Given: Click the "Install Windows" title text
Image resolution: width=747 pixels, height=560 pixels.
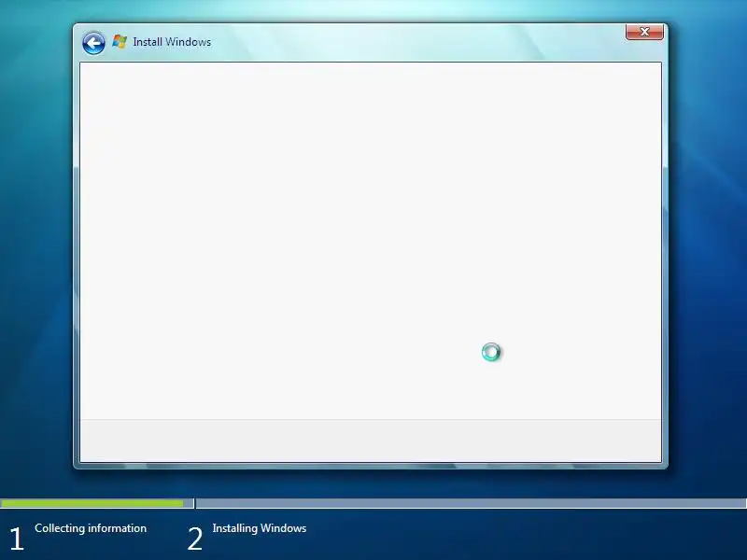Looking at the screenshot, I should click(x=172, y=42).
